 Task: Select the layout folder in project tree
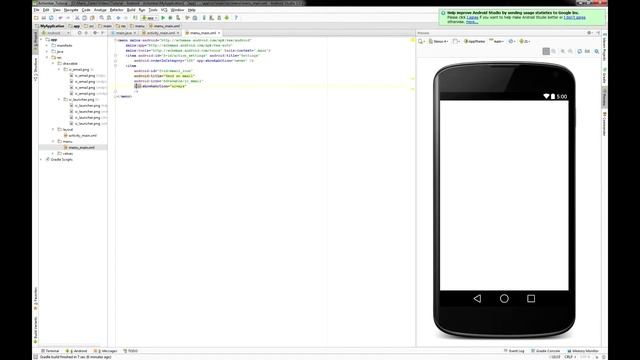point(65,129)
